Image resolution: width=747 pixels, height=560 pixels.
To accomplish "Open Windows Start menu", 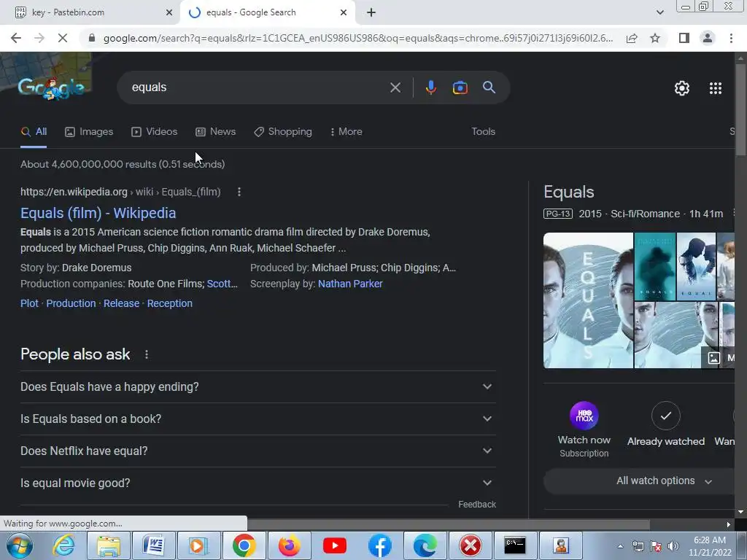I will point(20,545).
